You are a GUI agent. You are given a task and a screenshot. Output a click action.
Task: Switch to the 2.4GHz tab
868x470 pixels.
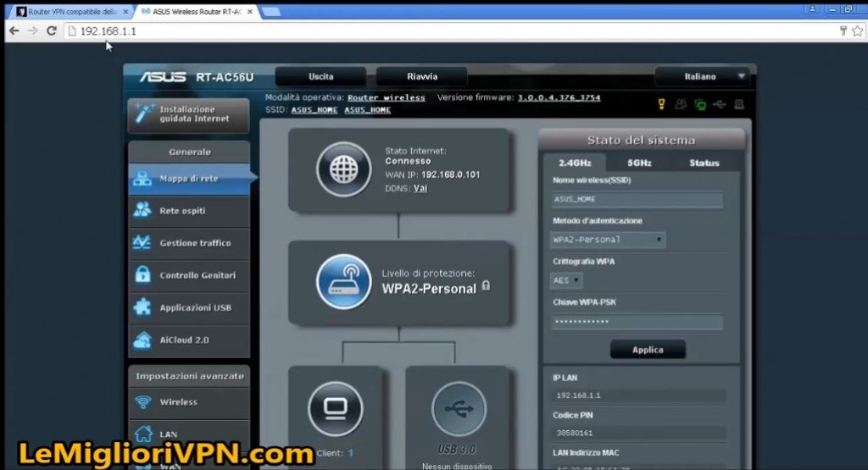575,163
